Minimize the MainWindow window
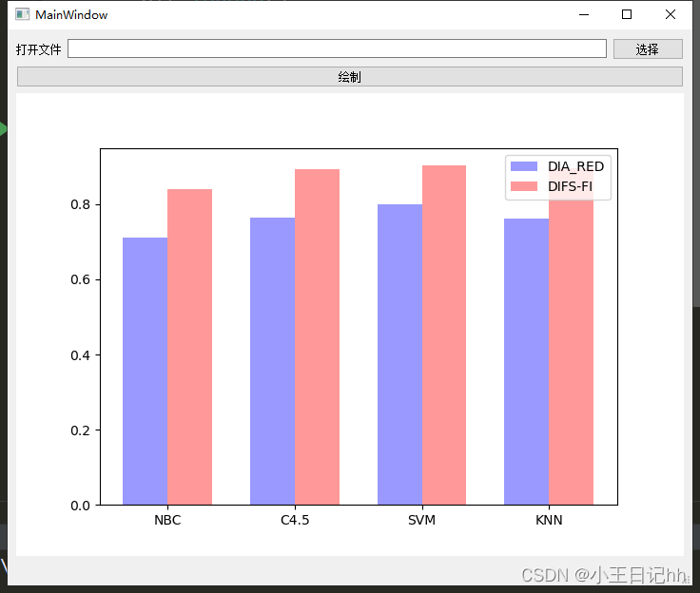 coord(584,14)
